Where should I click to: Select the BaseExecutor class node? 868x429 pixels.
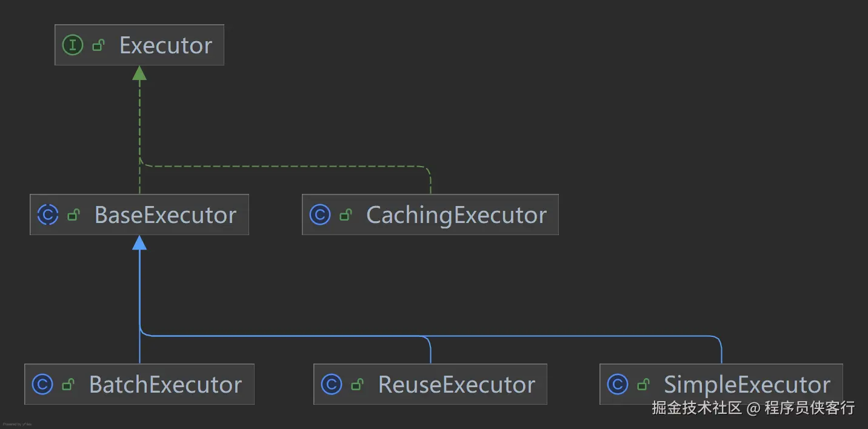165,215
